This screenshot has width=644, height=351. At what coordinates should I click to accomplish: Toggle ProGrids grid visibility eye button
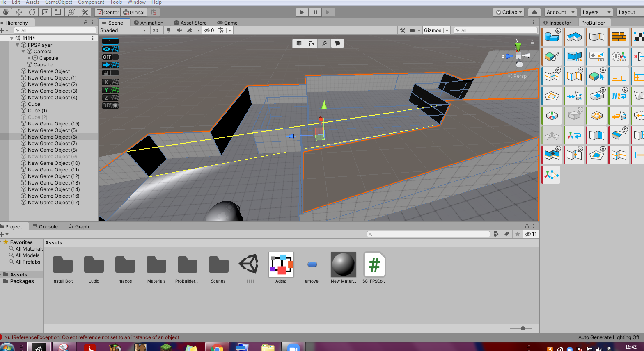coord(110,49)
